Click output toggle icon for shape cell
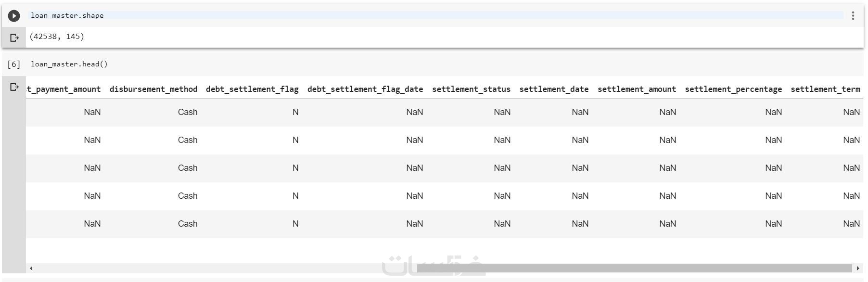The height and width of the screenshot is (282, 868). (14, 38)
